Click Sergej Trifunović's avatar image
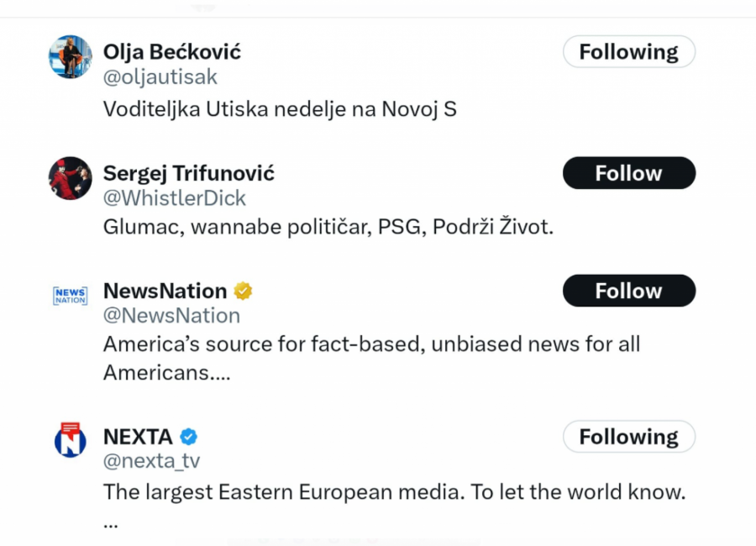This screenshot has height=546, width=756. click(71, 178)
